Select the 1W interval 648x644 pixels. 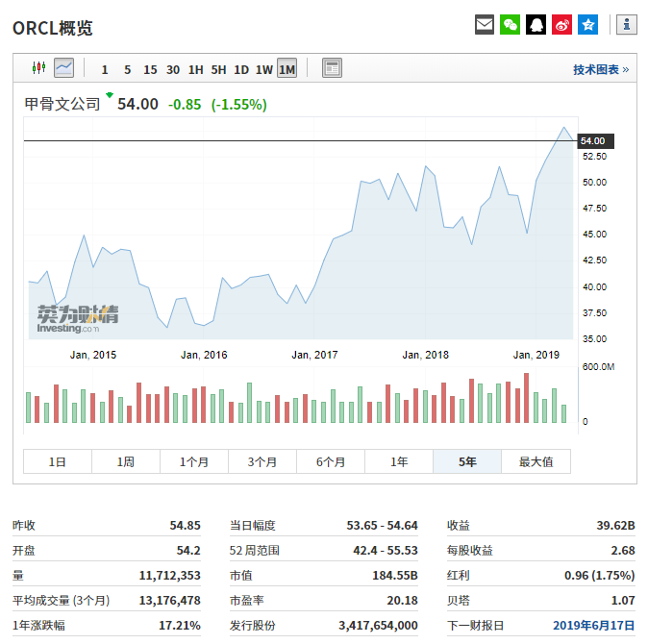point(264,69)
